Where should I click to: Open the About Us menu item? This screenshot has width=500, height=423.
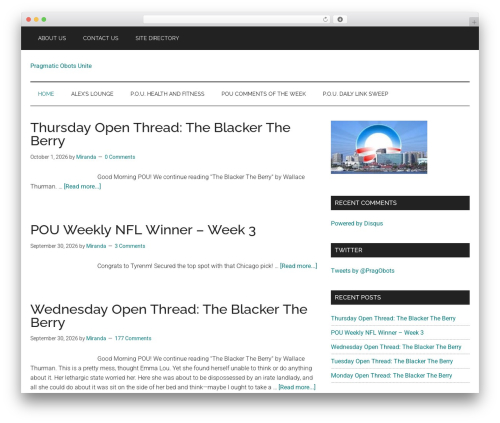52,38
